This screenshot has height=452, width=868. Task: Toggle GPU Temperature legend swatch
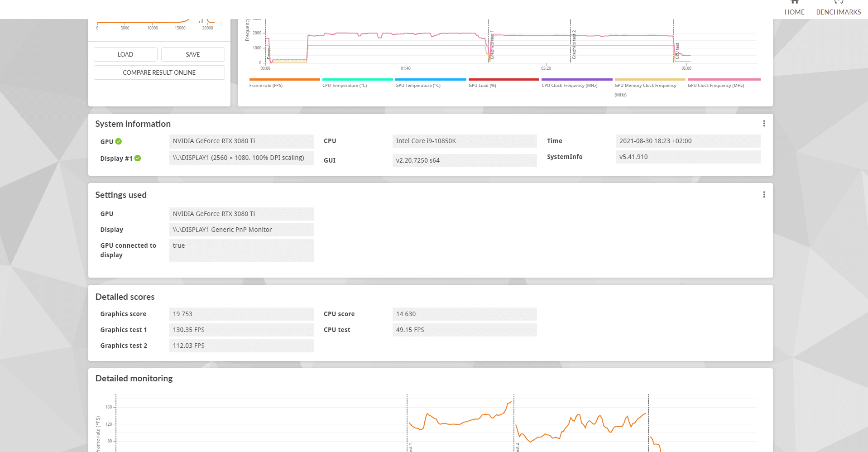[431, 79]
